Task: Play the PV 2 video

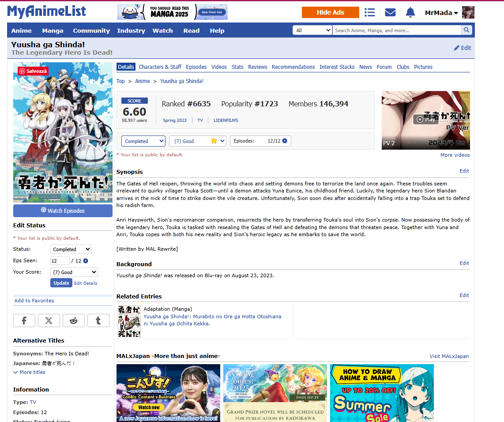Action: pos(425,120)
